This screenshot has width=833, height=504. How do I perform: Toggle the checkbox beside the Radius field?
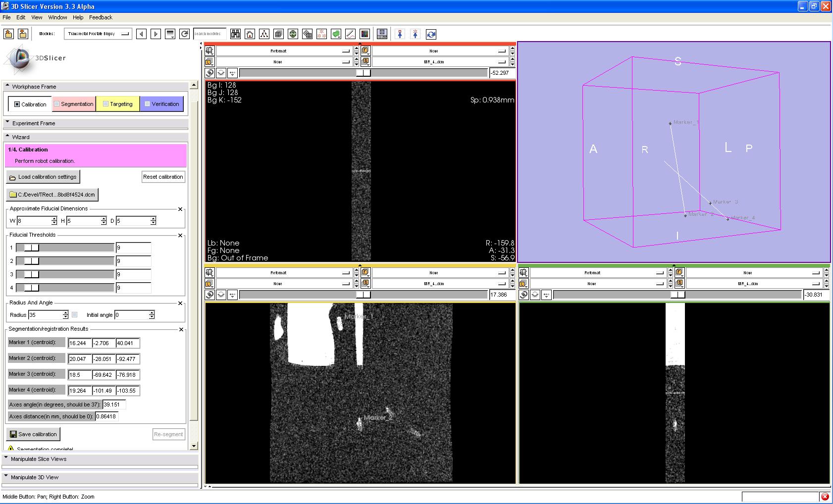pyautogui.click(x=75, y=315)
